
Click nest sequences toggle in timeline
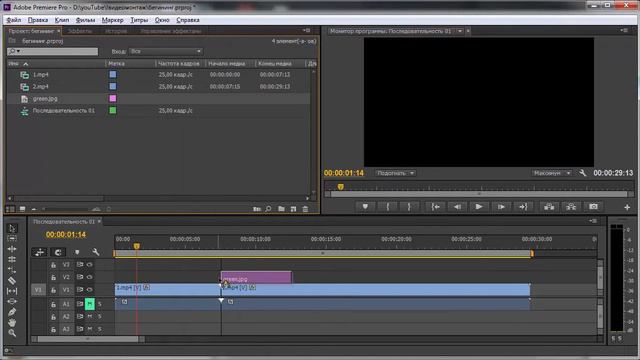(x=40, y=252)
